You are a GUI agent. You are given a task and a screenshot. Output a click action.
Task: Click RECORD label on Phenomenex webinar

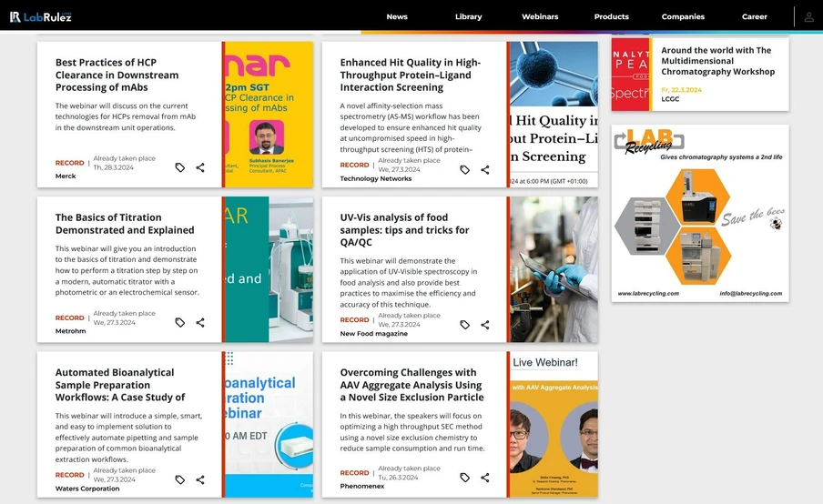tap(354, 472)
